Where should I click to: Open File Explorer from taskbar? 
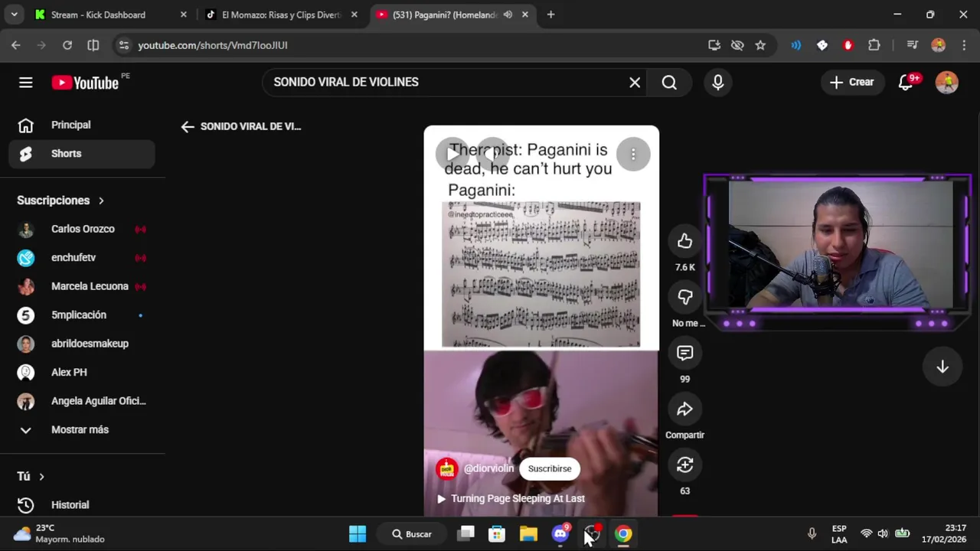pos(528,534)
